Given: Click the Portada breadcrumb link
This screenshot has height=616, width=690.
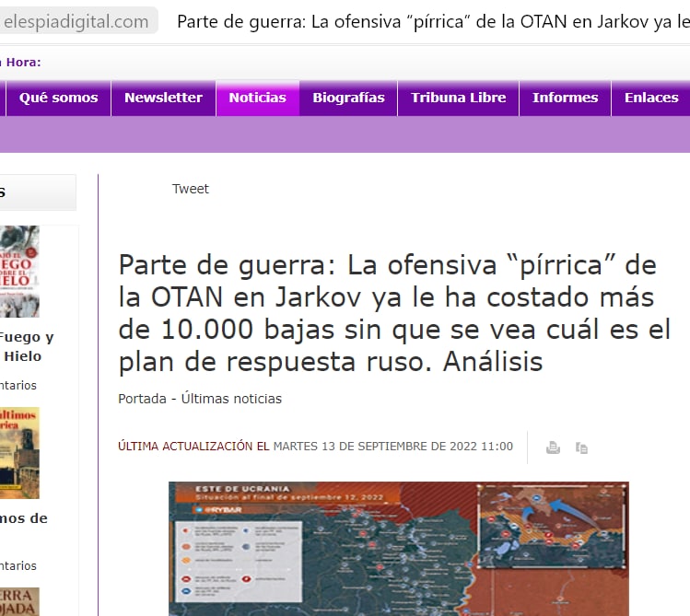Looking at the screenshot, I should tap(142, 399).
